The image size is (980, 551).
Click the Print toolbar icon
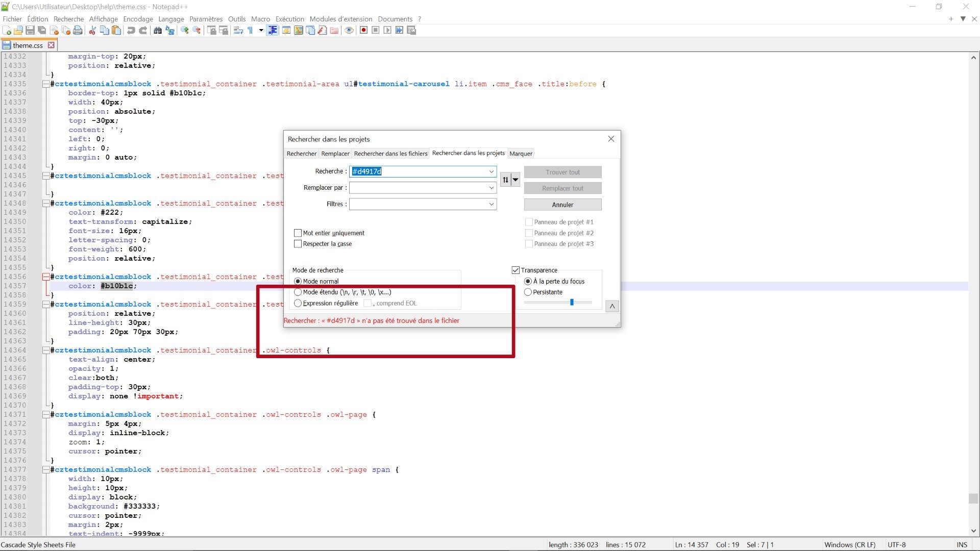coord(78,31)
